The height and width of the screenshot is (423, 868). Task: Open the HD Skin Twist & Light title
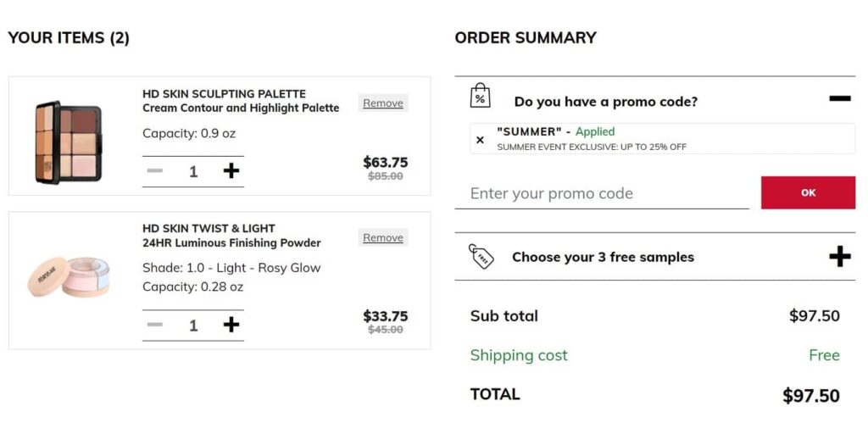pos(209,229)
